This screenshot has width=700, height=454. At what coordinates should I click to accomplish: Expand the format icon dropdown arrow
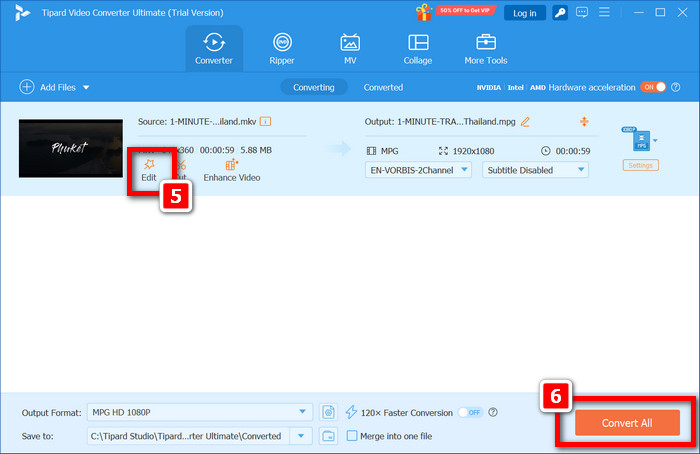click(655, 141)
